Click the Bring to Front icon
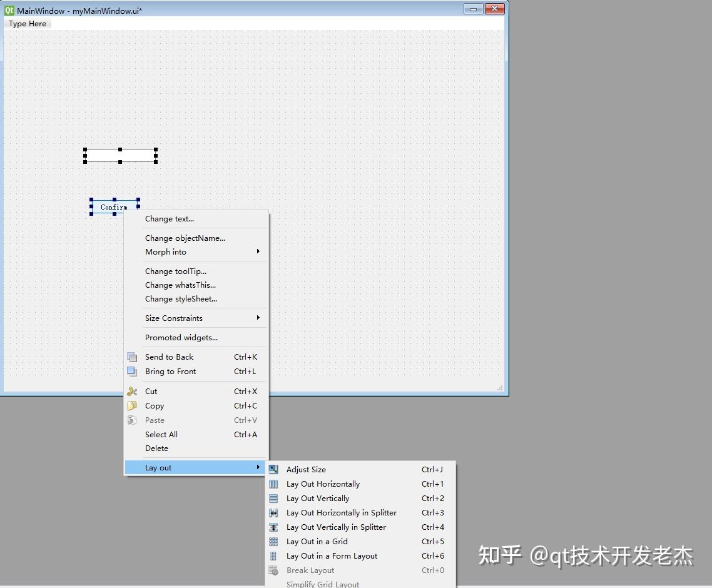The width and height of the screenshot is (712, 588). tap(133, 371)
